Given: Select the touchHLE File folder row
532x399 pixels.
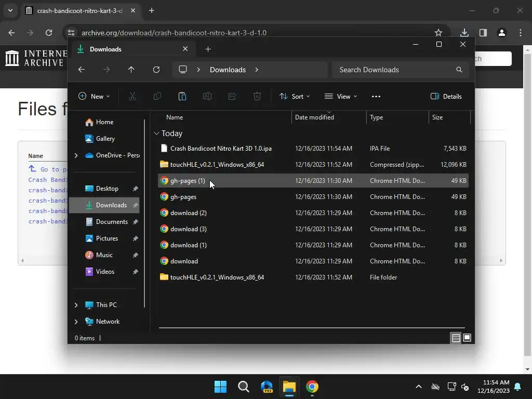Looking at the screenshot, I should pyautogui.click(x=313, y=277).
